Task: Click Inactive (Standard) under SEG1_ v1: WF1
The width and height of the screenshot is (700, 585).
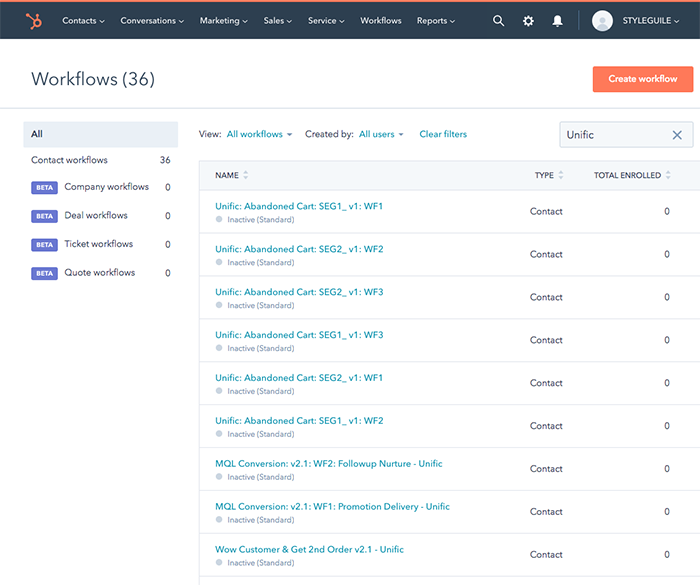Action: [x=261, y=220]
